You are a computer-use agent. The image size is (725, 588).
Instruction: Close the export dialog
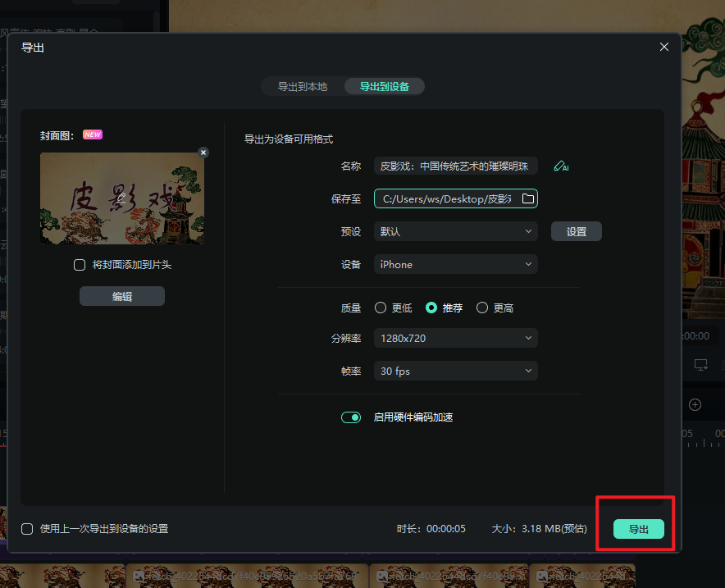click(x=664, y=47)
